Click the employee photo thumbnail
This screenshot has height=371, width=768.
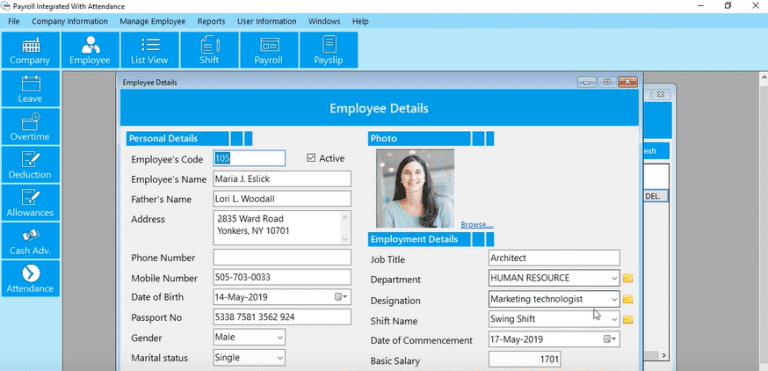(415, 188)
